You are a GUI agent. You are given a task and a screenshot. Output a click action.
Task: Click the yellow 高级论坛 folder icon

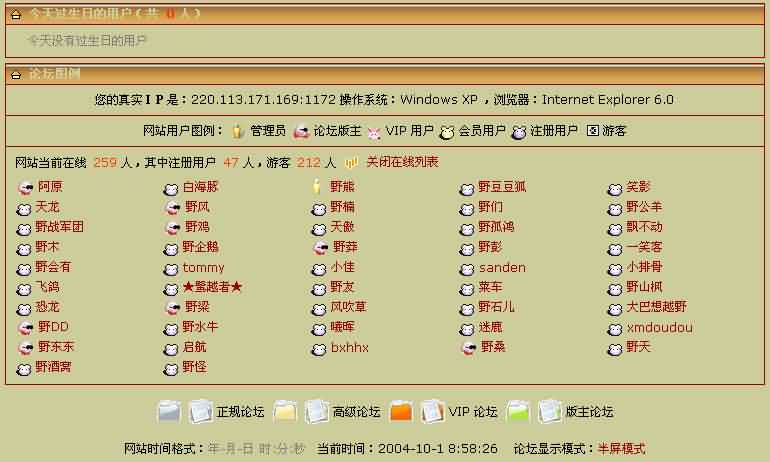click(x=286, y=411)
